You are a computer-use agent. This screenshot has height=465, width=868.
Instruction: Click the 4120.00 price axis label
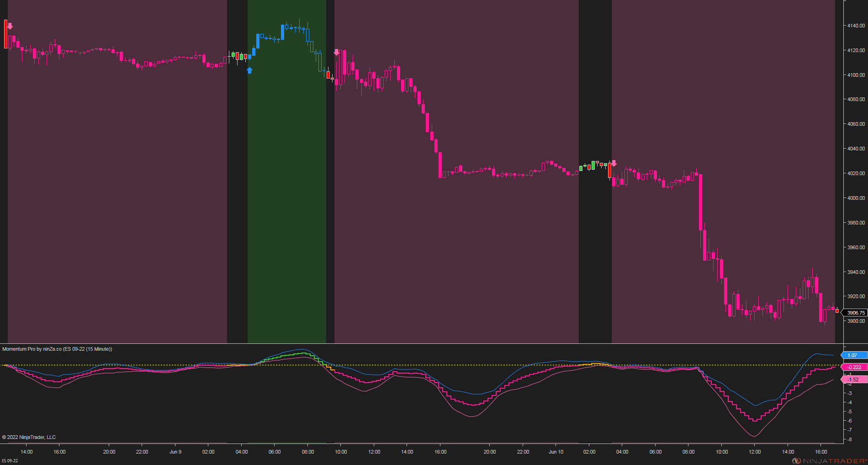856,50
